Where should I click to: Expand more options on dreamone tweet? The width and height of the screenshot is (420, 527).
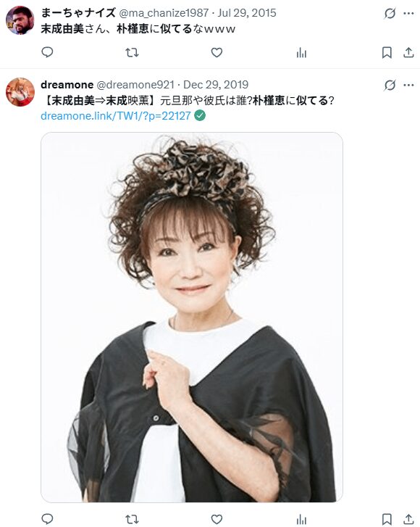tap(408, 85)
